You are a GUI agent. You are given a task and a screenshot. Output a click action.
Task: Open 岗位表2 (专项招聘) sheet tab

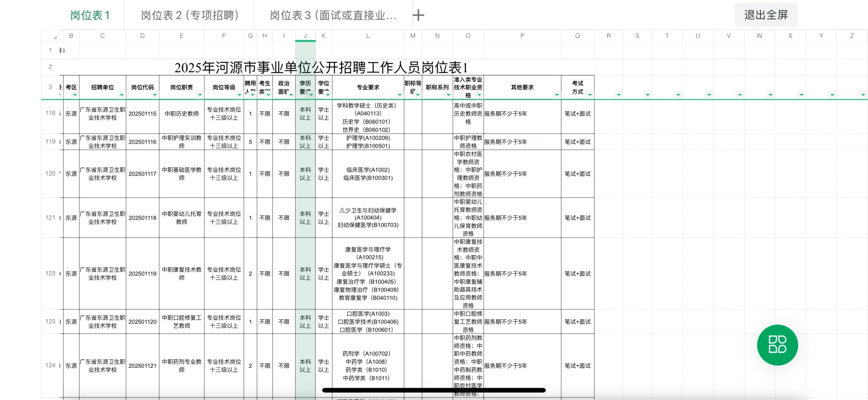click(190, 15)
